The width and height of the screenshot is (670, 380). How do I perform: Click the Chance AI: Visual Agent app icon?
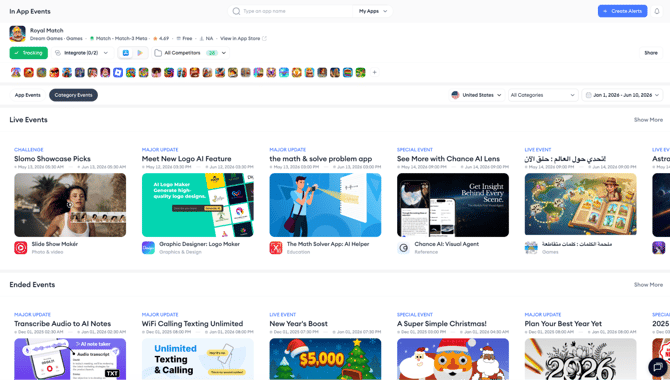(403, 247)
